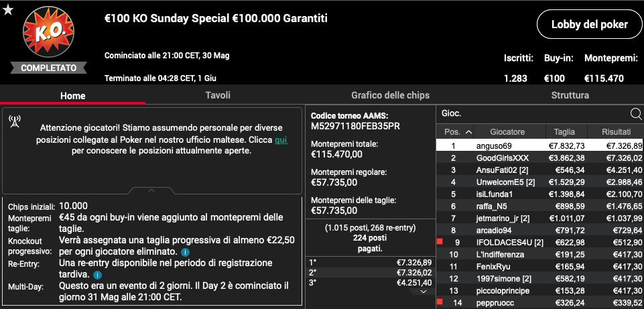Open info icon for Knockout progressivo
This screenshot has width=644, height=309.
[x=185, y=251]
